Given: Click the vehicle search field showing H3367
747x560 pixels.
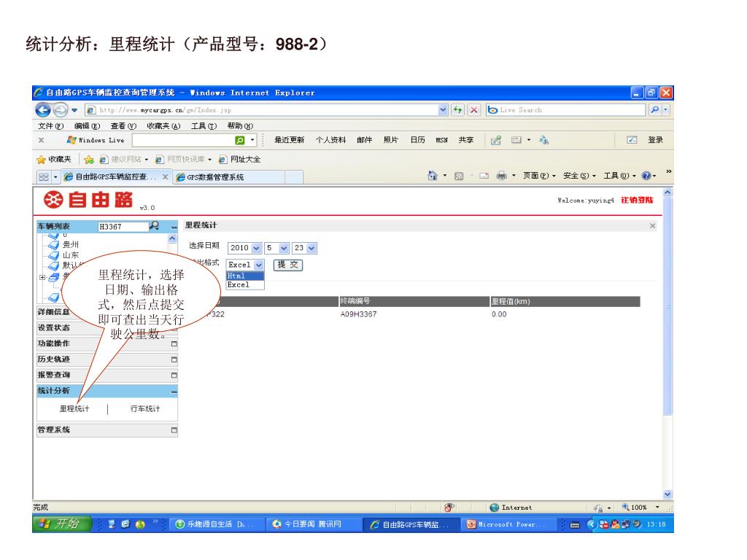Looking at the screenshot, I should point(123,227).
